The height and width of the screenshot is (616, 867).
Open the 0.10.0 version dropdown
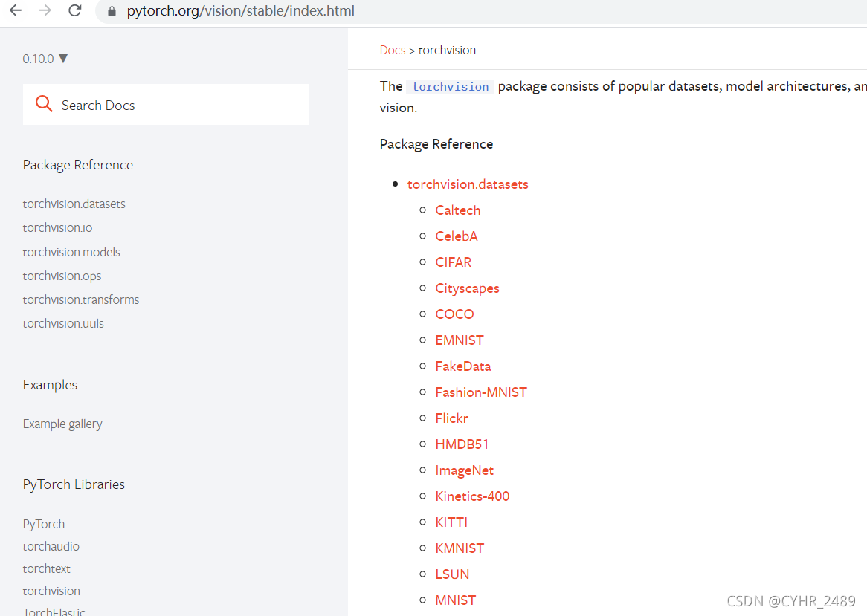[45, 59]
